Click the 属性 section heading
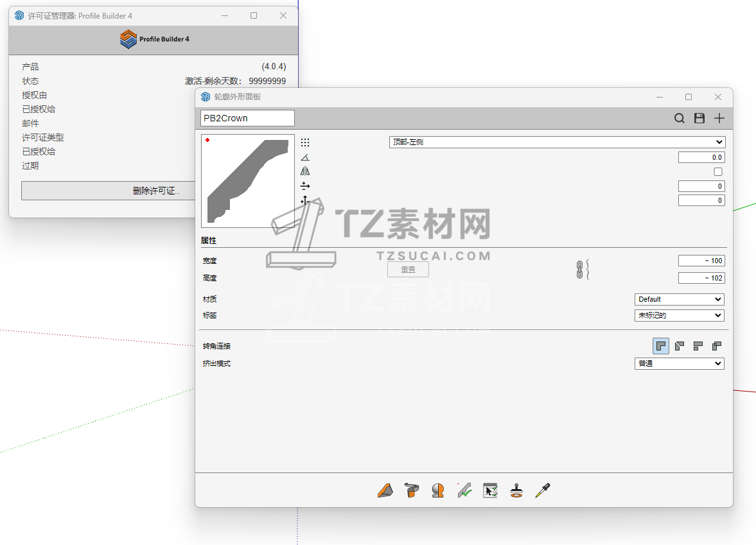Image resolution: width=756 pixels, height=545 pixels. pos(209,241)
